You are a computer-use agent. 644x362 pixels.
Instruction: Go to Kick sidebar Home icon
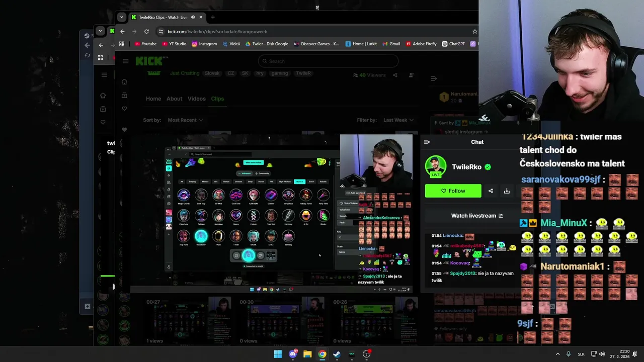(124, 82)
